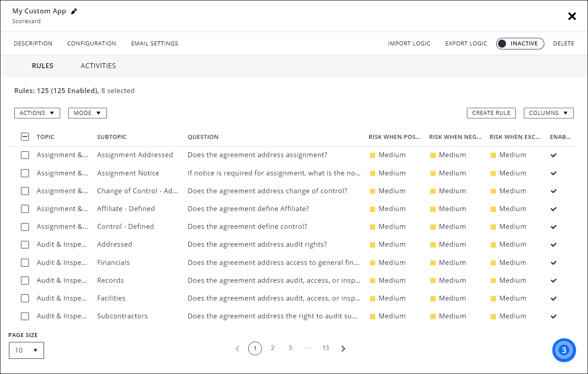Viewport: 588px width, 374px height.
Task: Click the pencil icon to rename My Custom App
Action: [74, 11]
